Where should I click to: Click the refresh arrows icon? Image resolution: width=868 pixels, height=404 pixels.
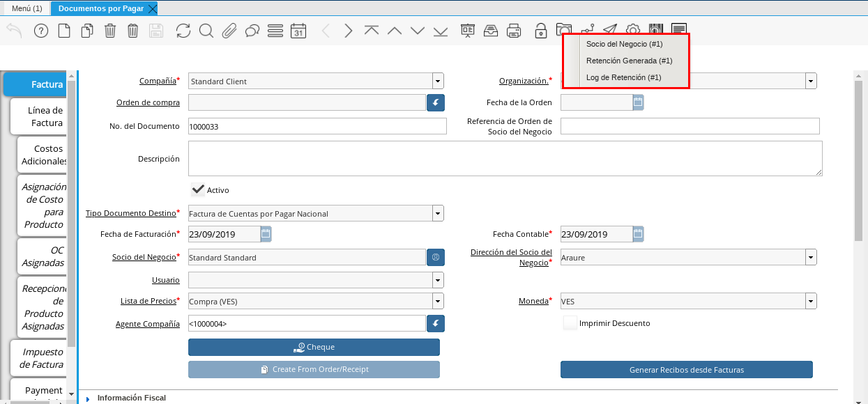coord(183,31)
